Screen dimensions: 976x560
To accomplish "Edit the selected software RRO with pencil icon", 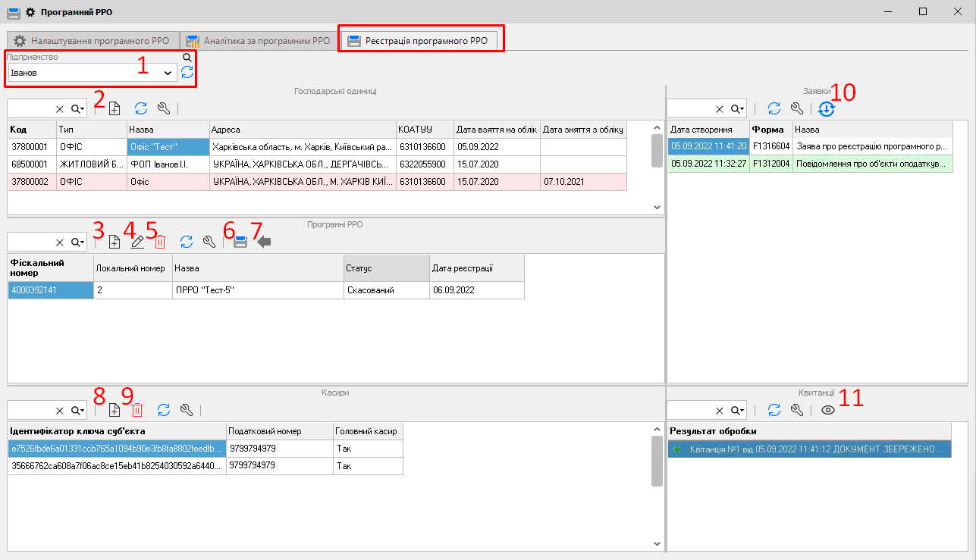I will [137, 242].
